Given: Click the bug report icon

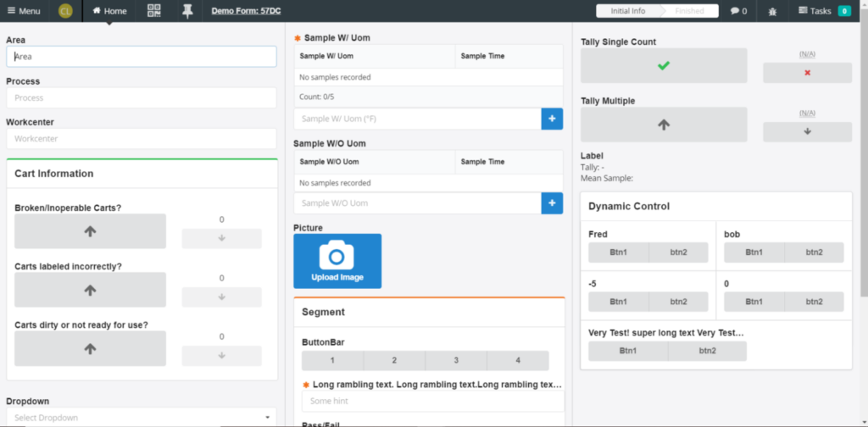Looking at the screenshot, I should [x=771, y=11].
